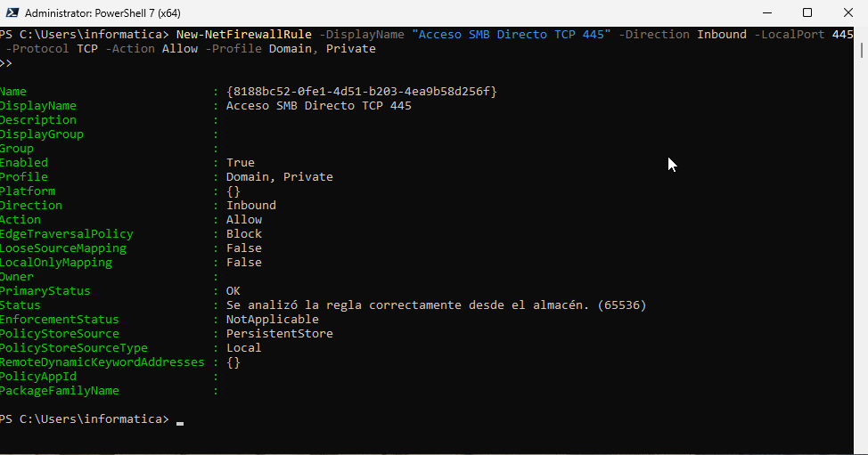Click the -Direction parameter in the command
868x455 pixels.
(653, 35)
